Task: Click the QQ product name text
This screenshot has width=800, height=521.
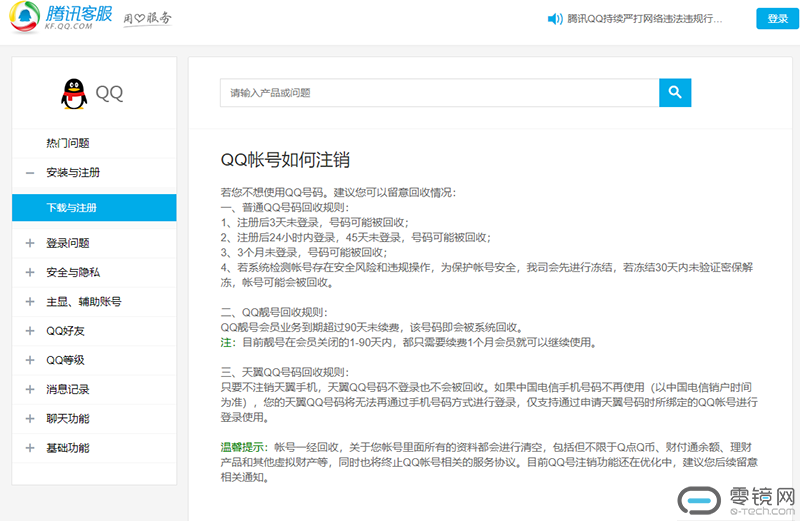Action: (x=109, y=93)
